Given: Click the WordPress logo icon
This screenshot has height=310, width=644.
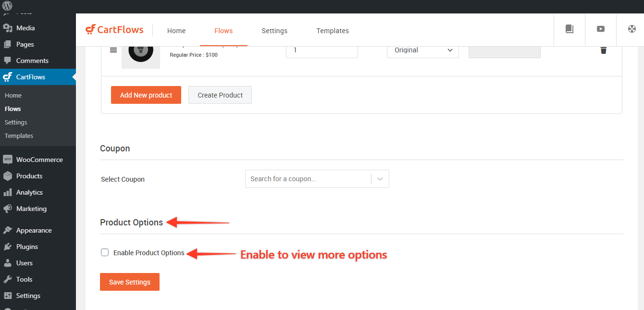Looking at the screenshot, I should tap(7, 6).
